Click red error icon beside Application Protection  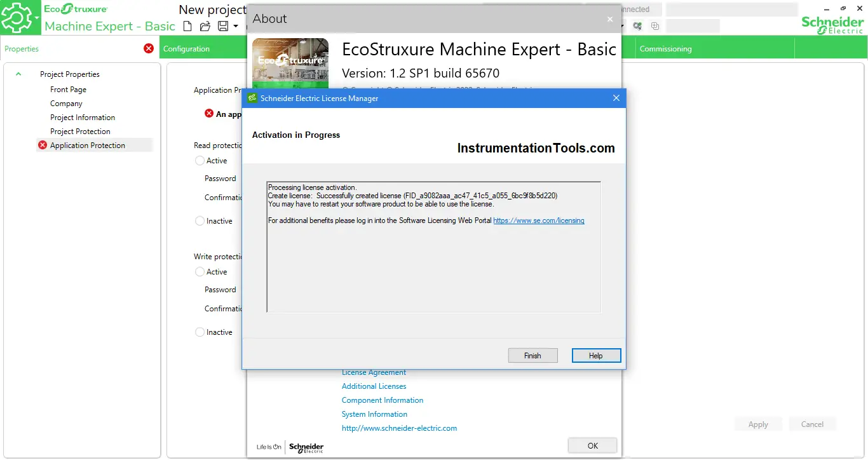coord(43,145)
